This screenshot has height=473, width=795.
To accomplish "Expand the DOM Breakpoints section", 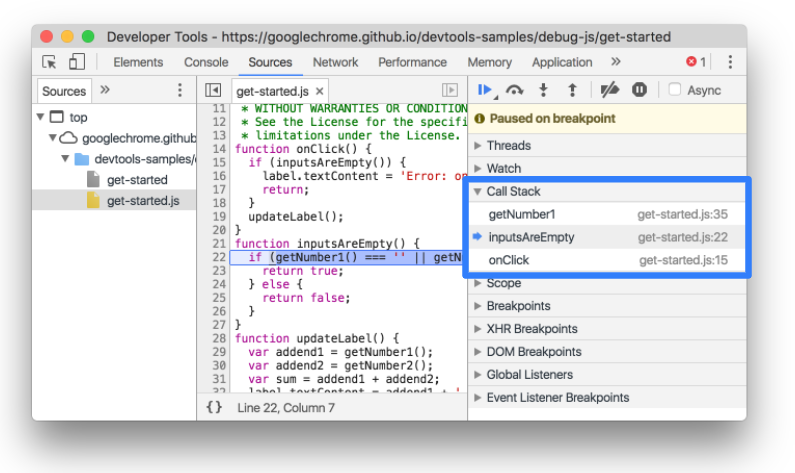I will (606, 351).
